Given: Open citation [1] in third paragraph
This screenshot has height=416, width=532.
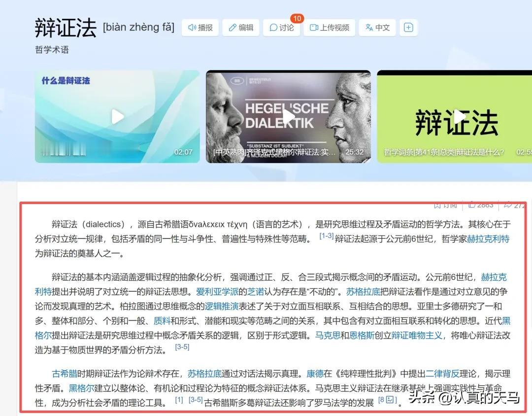Looking at the screenshot, I should pyautogui.click(x=179, y=400).
